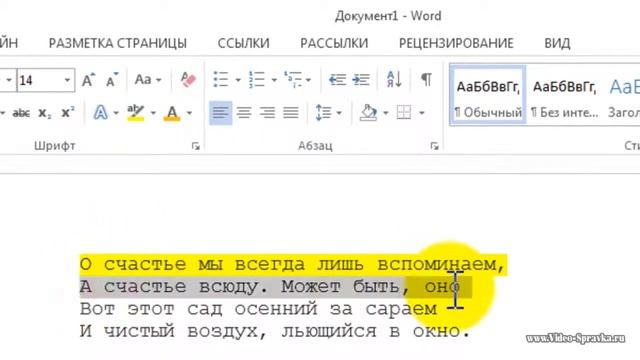The image size is (640, 360).
Task: Toggle superscript formatting
Action: (68, 113)
